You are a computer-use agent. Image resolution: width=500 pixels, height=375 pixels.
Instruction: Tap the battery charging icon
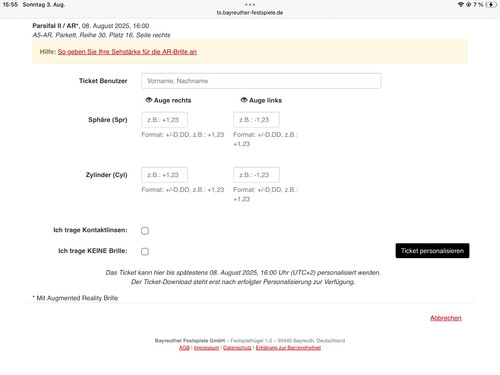pos(491,5)
